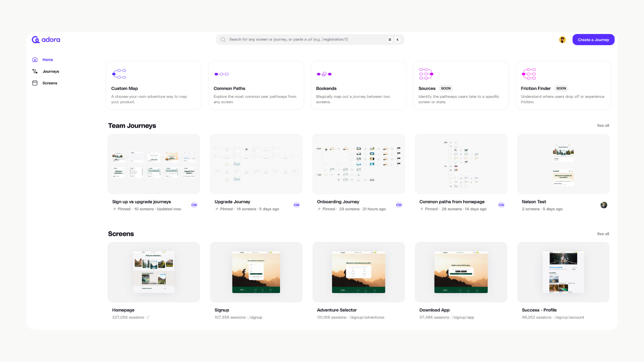Open the Upgrade Journey thumbnail
The height and width of the screenshot is (362, 644).
[x=256, y=164]
